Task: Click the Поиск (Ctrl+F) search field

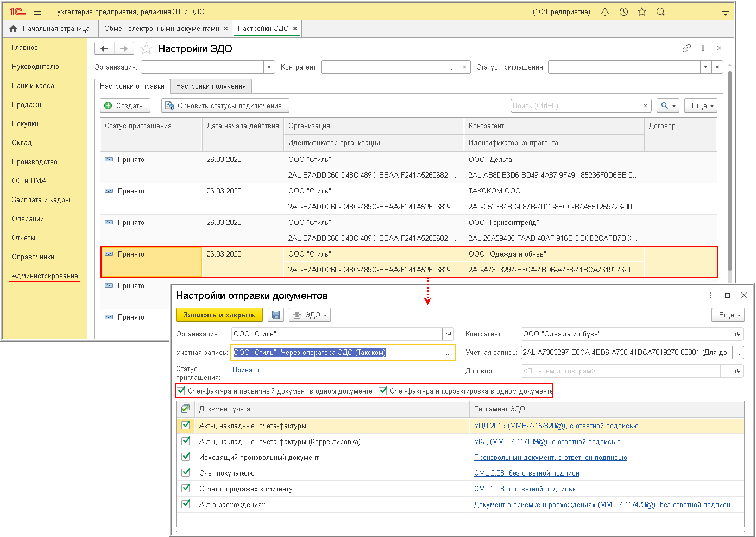Action: [575, 105]
